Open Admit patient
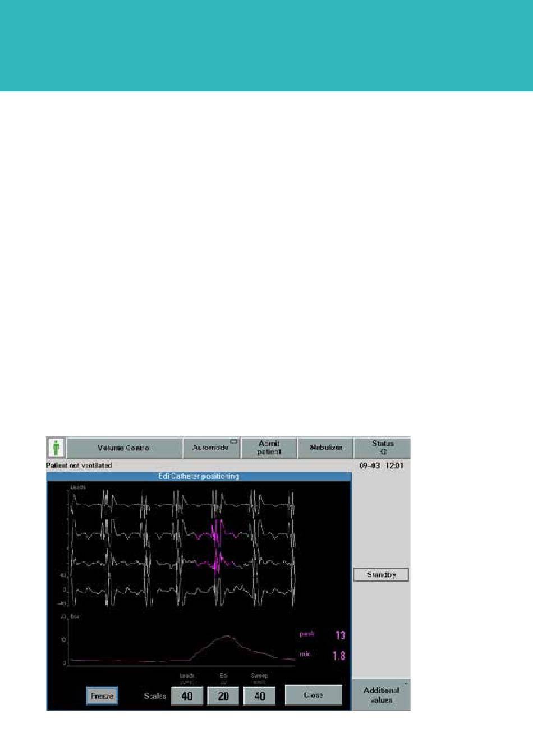The width and height of the screenshot is (533, 756). click(269, 448)
